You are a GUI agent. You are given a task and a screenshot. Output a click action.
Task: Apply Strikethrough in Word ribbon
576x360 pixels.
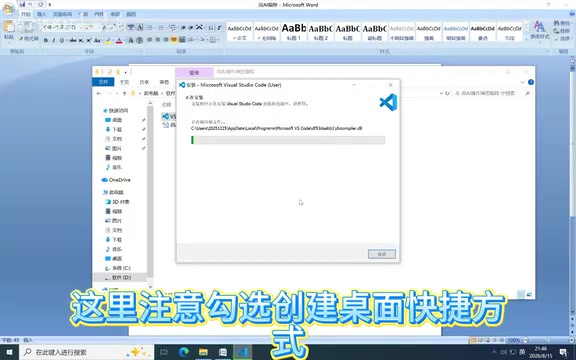(73, 40)
